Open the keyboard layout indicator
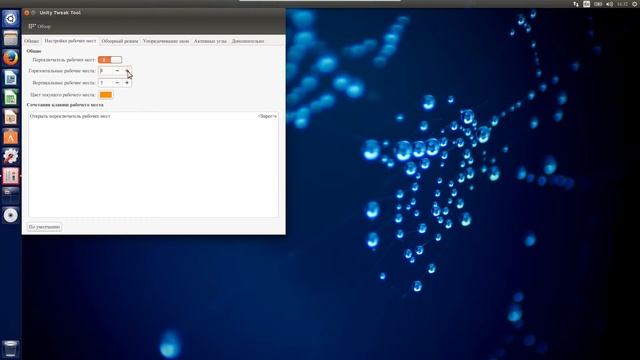The width and height of the screenshot is (640, 360). (587, 4)
